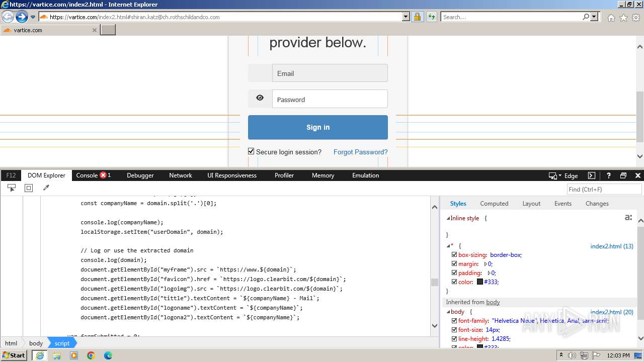This screenshot has width=644, height=362.
Task: Collapse the Inline style rule
Action: click(448, 218)
